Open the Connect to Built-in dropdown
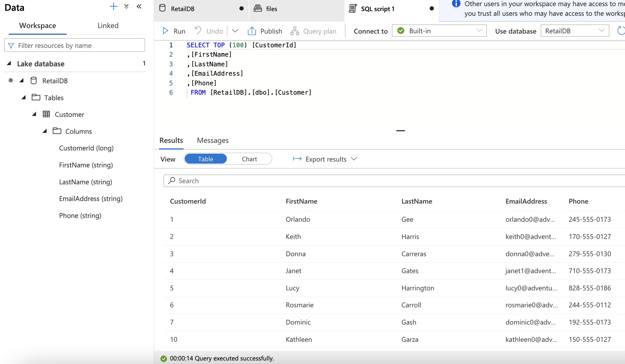Viewport: 625px width, 364px height. (439, 31)
